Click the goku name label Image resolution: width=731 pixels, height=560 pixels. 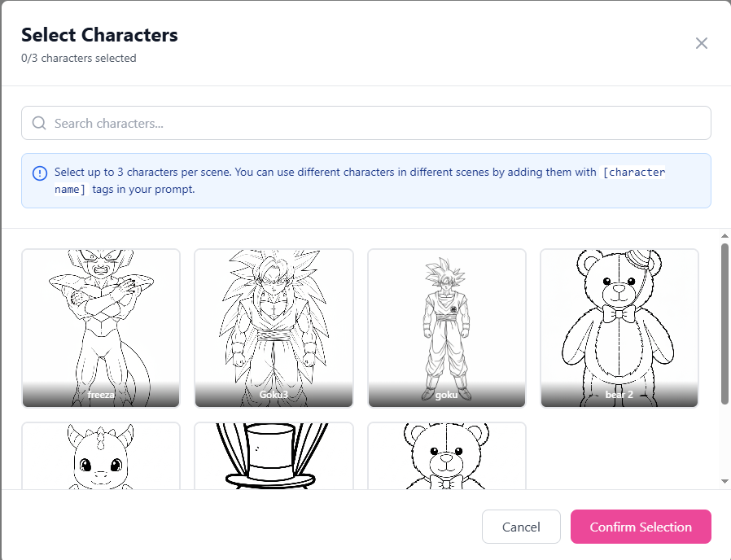(446, 396)
